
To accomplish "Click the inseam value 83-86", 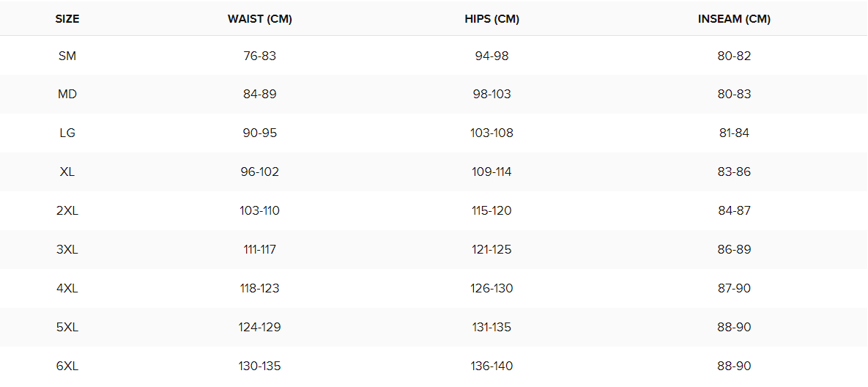I will (x=734, y=172).
